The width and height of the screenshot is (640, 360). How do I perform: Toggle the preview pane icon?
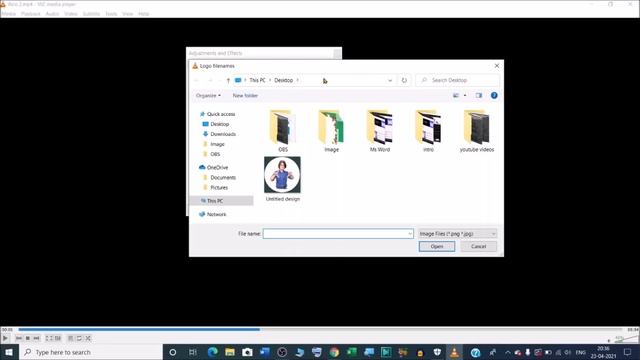coord(478,96)
